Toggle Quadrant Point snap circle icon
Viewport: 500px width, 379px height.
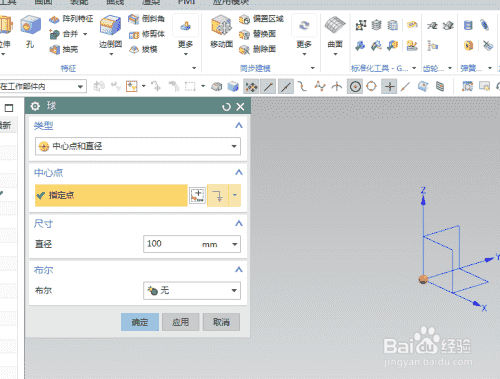pyautogui.click(x=371, y=87)
